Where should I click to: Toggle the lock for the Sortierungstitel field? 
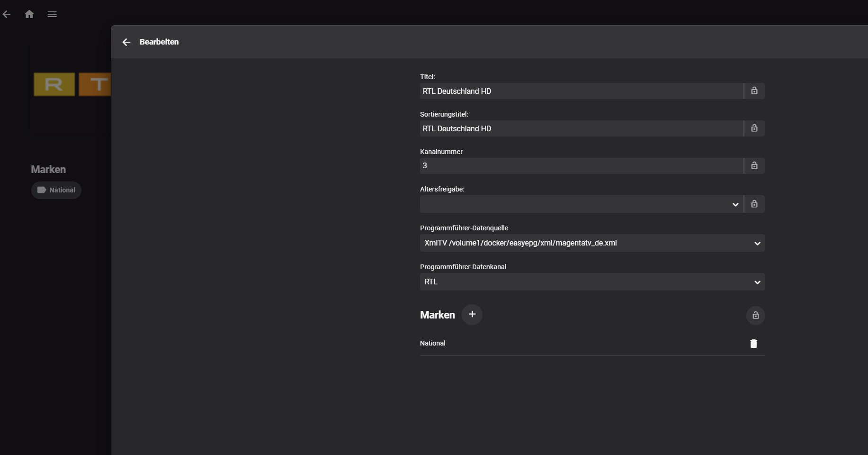point(754,128)
